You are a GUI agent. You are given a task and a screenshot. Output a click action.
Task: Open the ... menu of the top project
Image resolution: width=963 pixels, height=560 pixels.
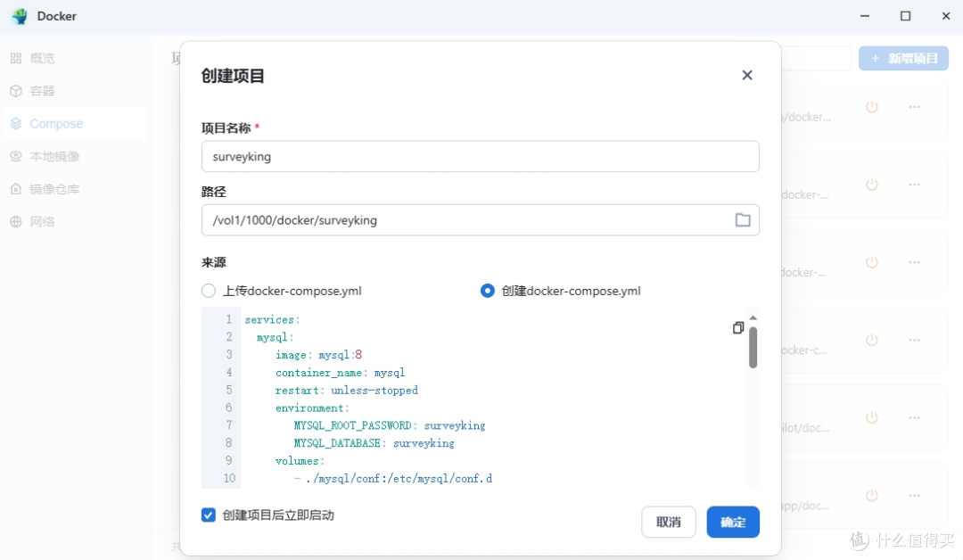click(914, 107)
